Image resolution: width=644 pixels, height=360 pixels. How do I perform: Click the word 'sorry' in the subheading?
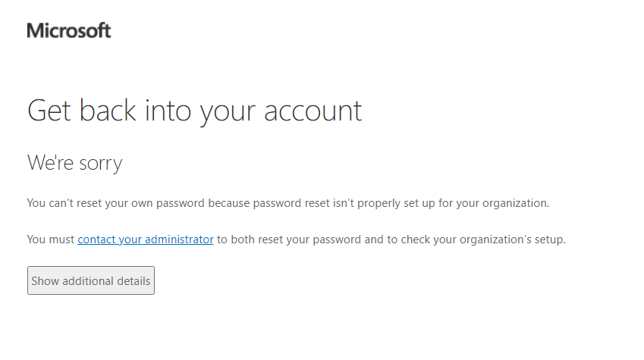coord(101,164)
